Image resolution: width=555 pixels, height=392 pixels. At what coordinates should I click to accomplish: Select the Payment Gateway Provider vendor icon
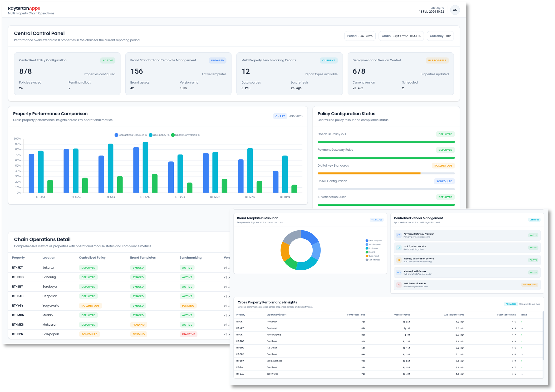(x=399, y=235)
